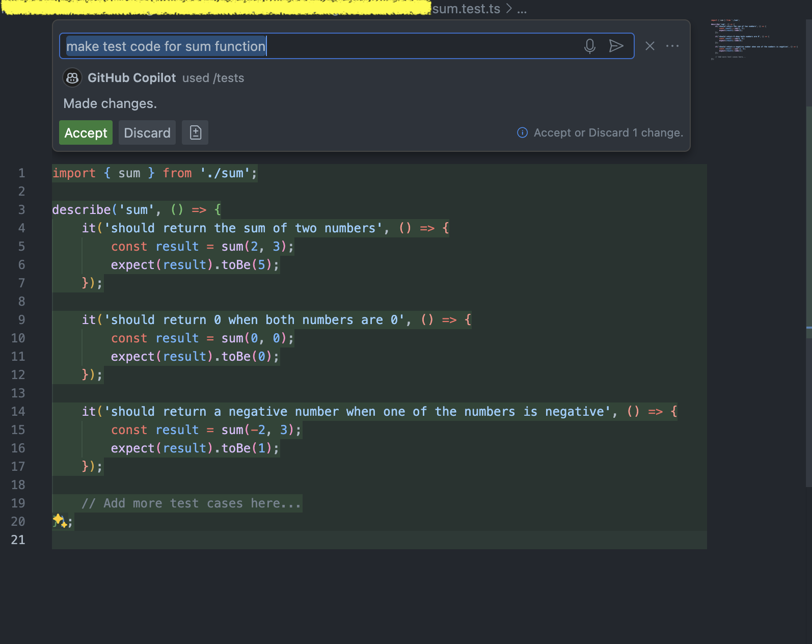This screenshot has height=644, width=812.
Task: Expand the breadcrumb chevron after sum.test.ts
Action: click(509, 9)
